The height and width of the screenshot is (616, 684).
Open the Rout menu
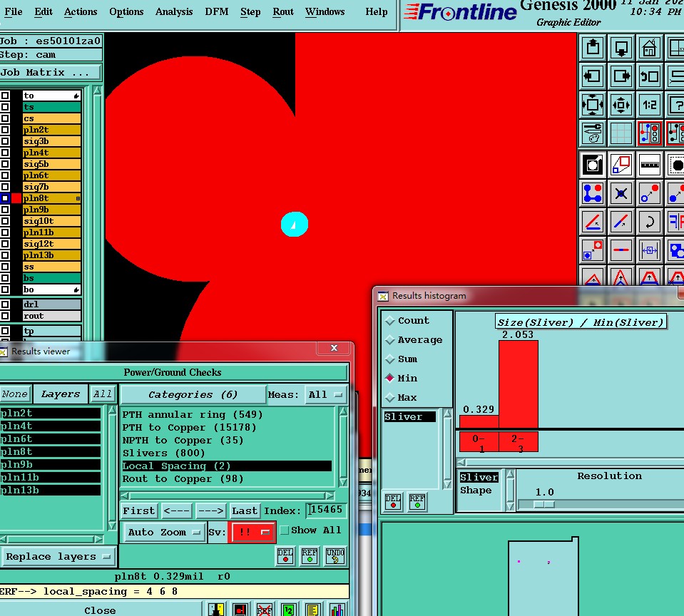(283, 12)
